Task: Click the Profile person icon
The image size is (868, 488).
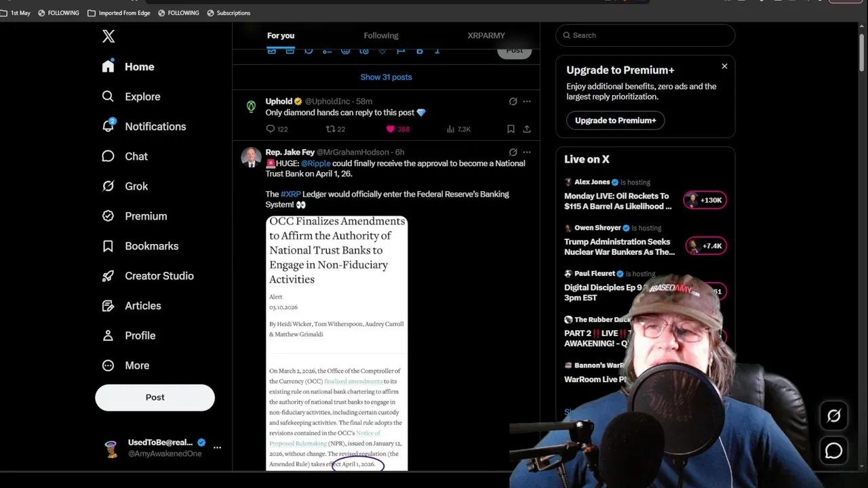Action: tap(108, 335)
